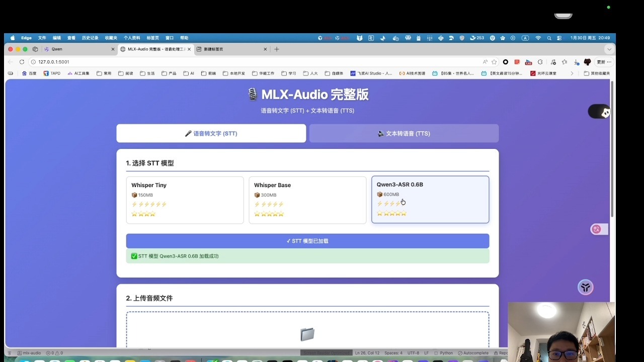Open the browser extensions puzzle icon

point(540,62)
